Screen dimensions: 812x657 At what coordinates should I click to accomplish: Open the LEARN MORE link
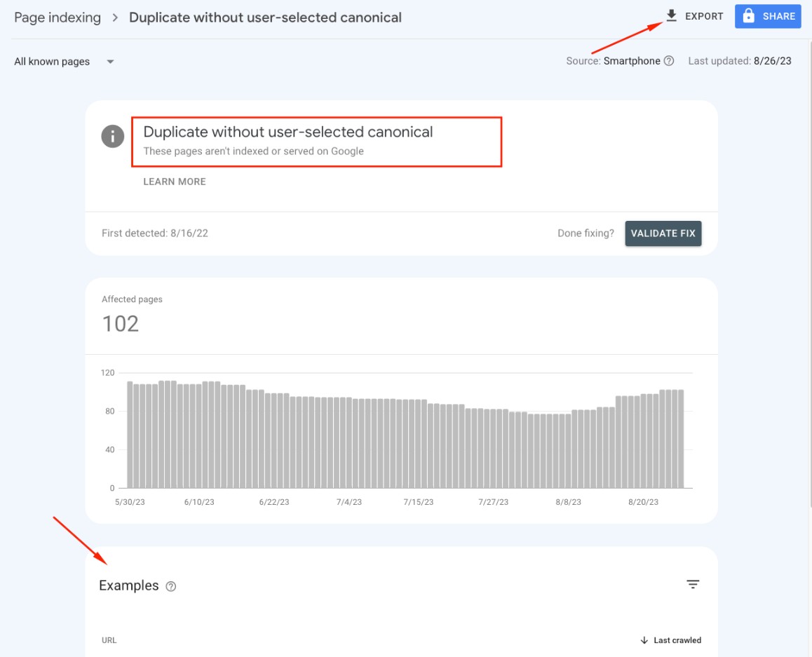point(174,182)
